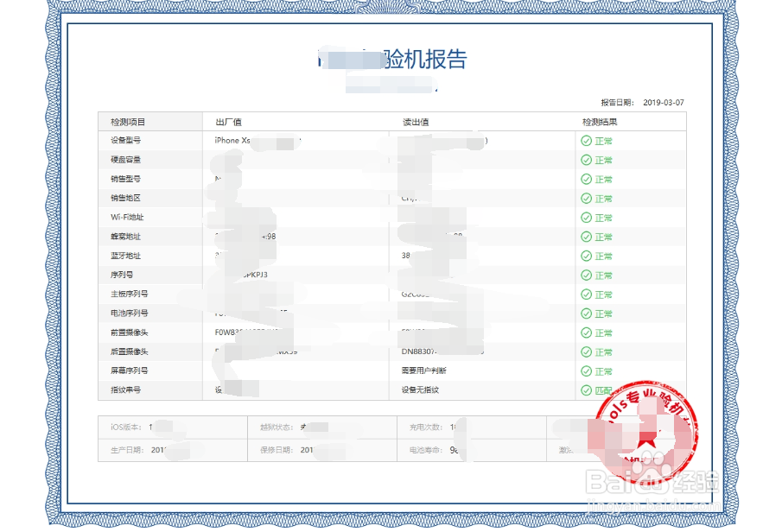Click the 正常 result text in 设备型号 row
Image resolution: width=763 pixels, height=532 pixels.
pyautogui.click(x=603, y=141)
